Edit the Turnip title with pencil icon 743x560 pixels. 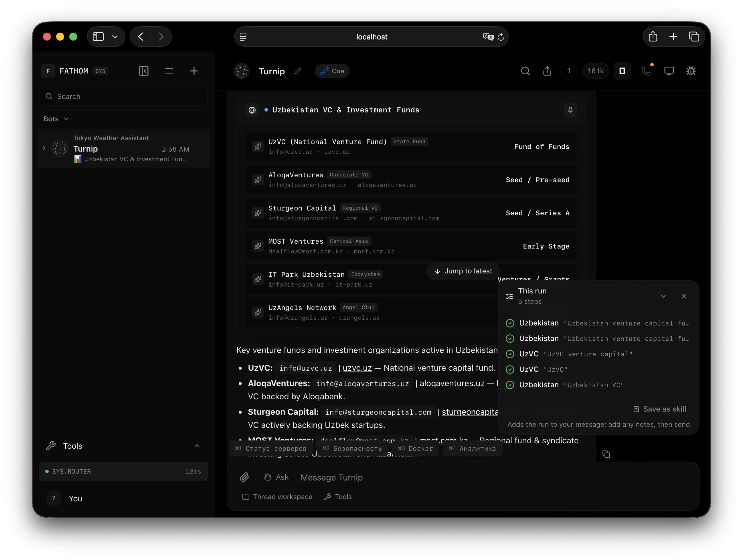(x=298, y=71)
